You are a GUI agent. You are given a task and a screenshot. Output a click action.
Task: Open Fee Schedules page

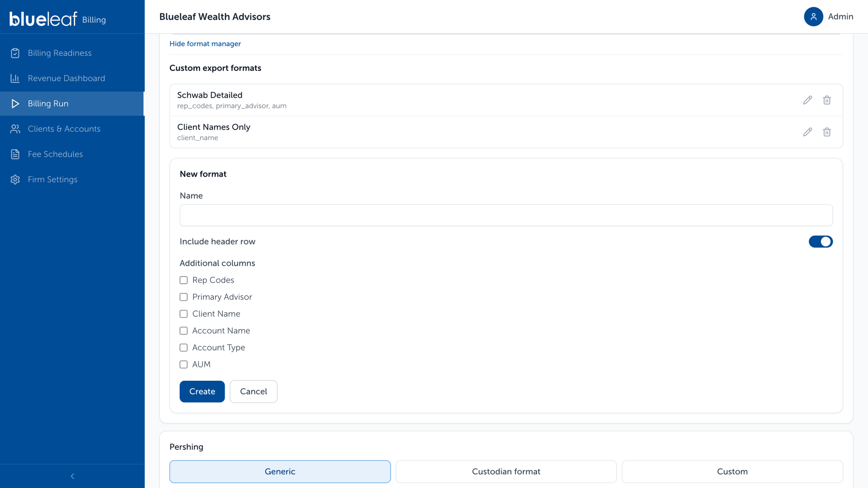72,154
